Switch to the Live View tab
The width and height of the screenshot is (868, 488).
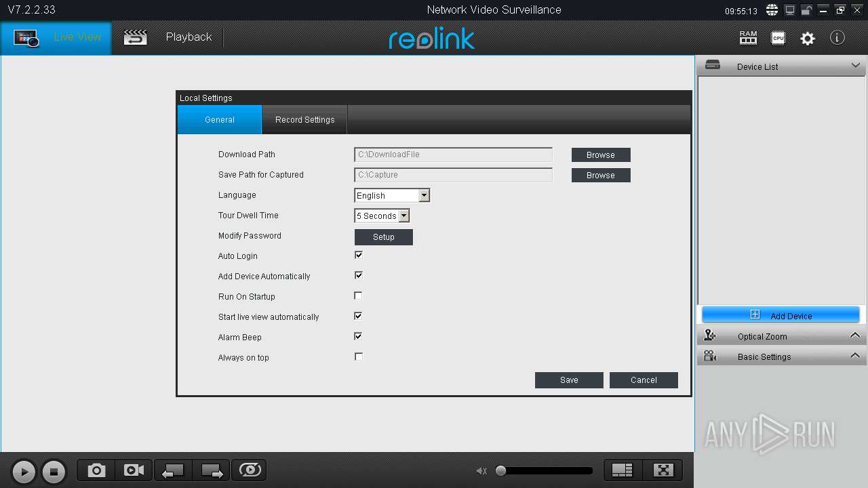click(56, 37)
